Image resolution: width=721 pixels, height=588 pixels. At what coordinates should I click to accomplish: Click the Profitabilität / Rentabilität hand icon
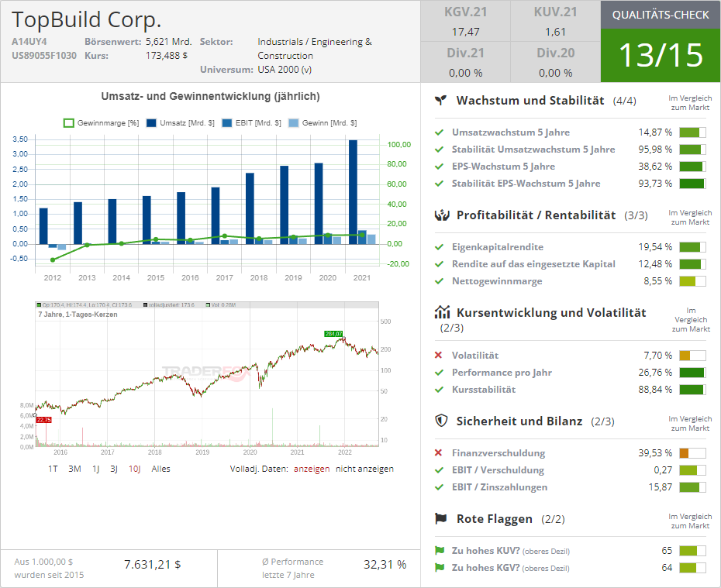[440, 215]
